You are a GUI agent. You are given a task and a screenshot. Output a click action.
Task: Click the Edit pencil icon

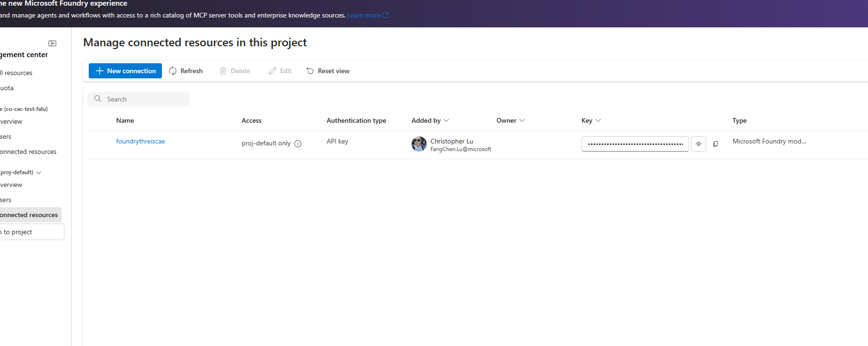[272, 71]
